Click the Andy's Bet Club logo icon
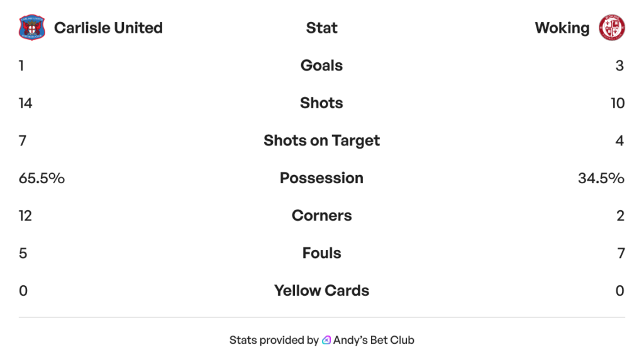 [x=326, y=340]
